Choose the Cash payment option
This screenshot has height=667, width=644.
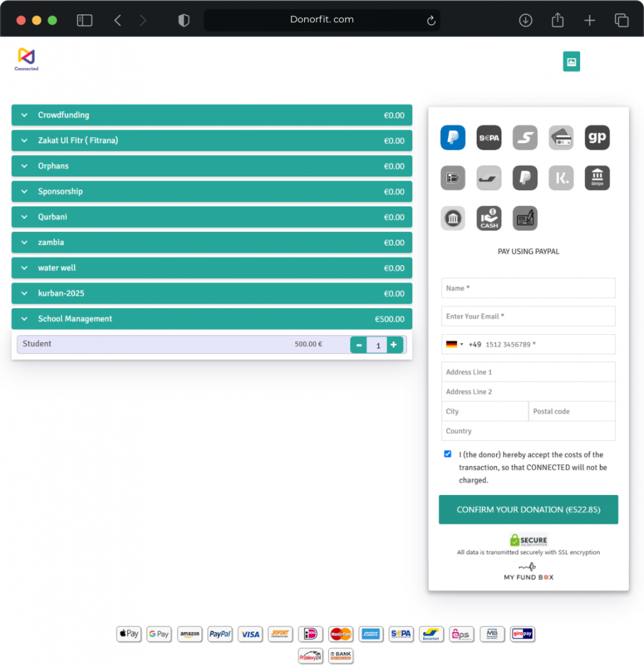point(489,218)
